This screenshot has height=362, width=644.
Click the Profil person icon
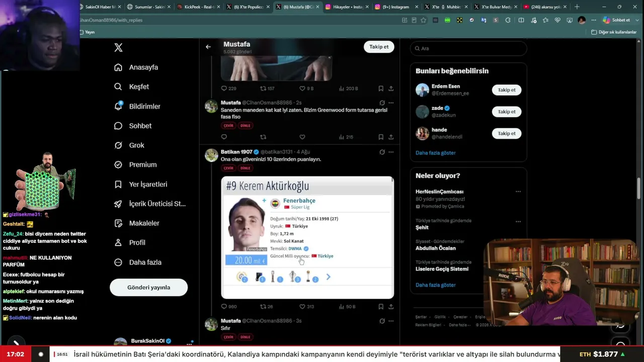click(118, 242)
